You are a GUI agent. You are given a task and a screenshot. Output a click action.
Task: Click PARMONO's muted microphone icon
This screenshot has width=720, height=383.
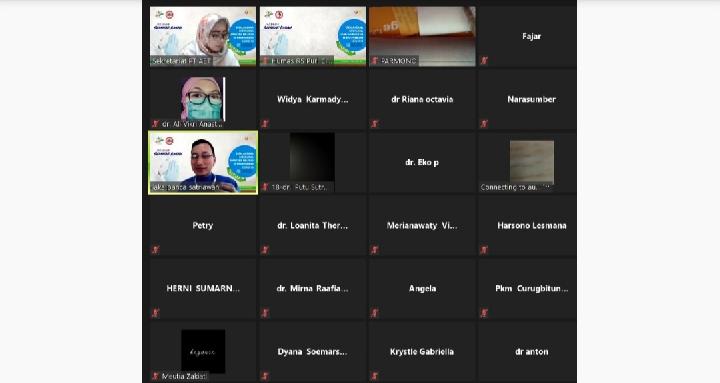375,61
